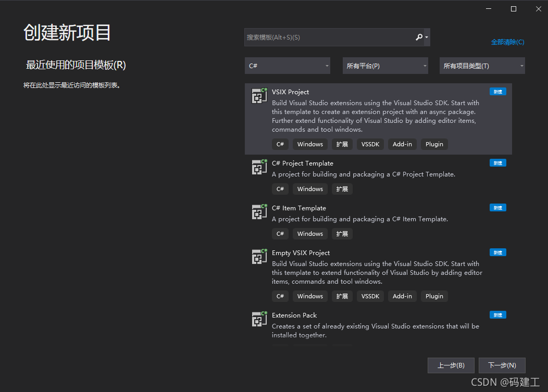Click the 下一步(N) button

[502, 365]
